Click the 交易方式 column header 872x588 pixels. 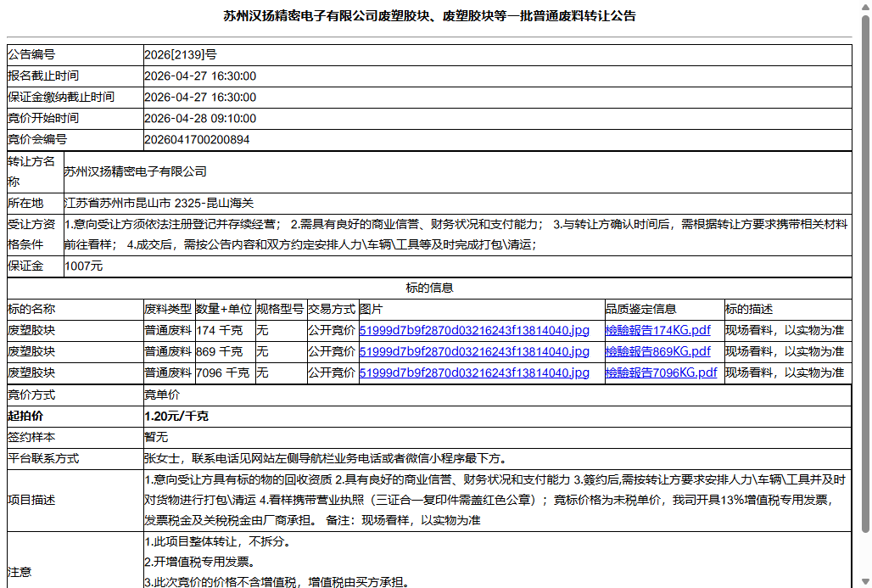coord(332,310)
